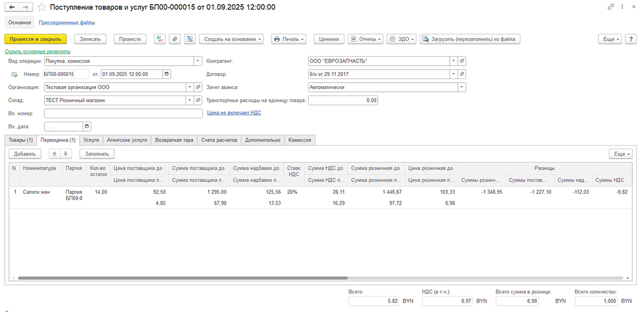Move row down with the down arrow

[x=66, y=154]
